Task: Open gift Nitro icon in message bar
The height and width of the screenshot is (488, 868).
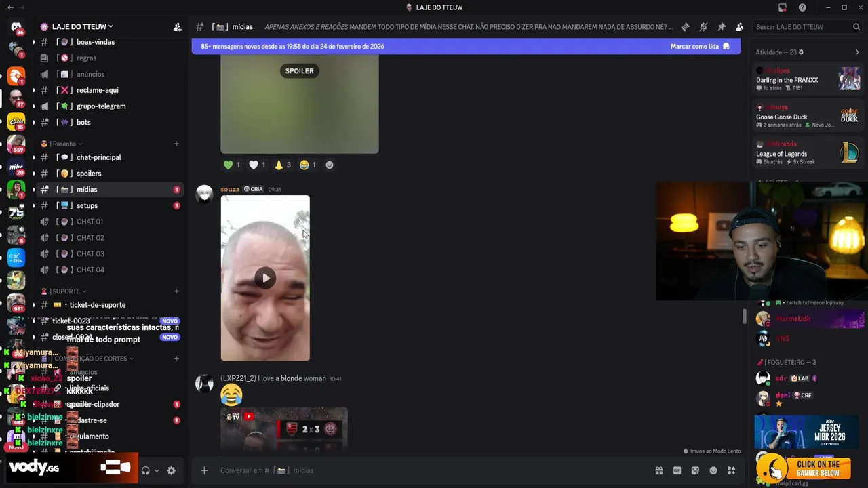Action: click(658, 470)
